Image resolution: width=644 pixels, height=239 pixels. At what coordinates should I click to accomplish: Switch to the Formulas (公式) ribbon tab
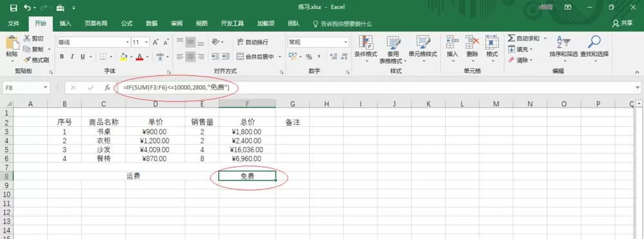[126, 24]
